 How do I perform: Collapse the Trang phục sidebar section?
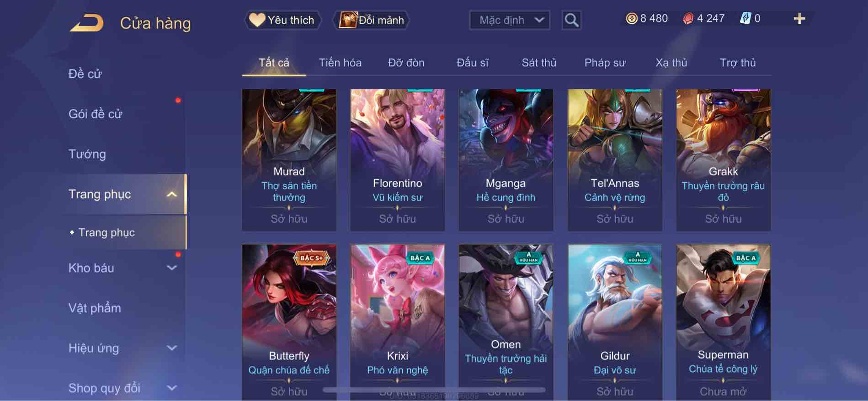coord(171,195)
